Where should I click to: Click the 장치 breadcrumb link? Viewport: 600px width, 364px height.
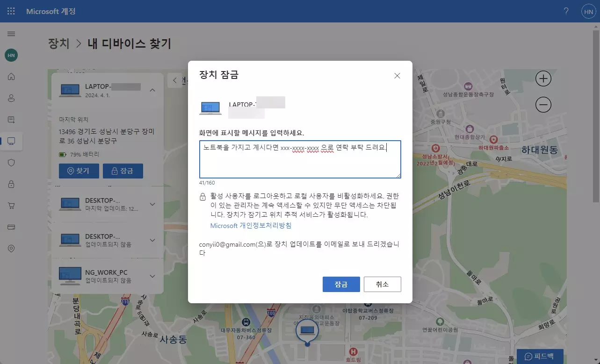pos(58,44)
